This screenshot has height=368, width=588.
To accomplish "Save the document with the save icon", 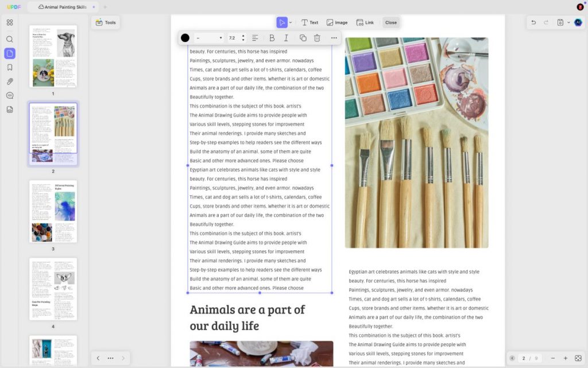I will click(561, 22).
